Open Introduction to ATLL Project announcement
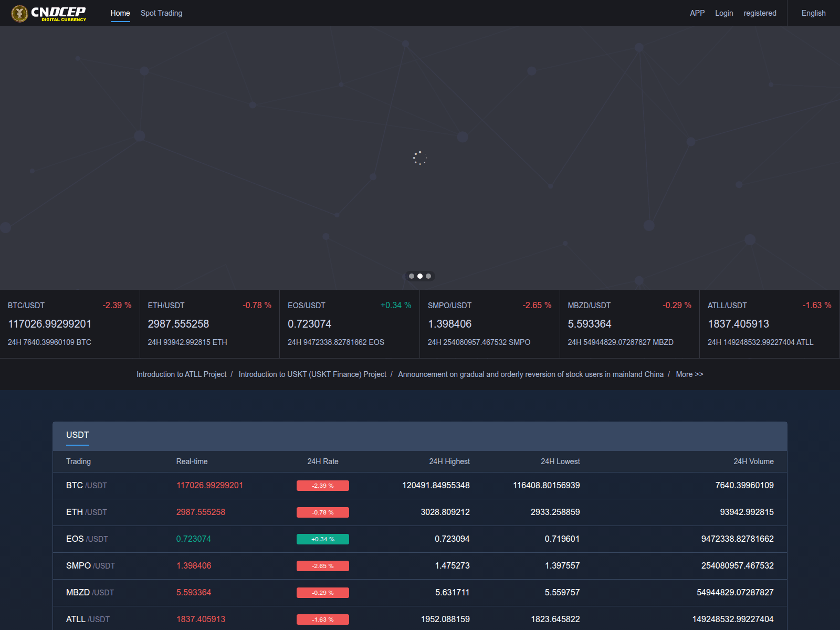This screenshot has width=840, height=630. (181, 374)
